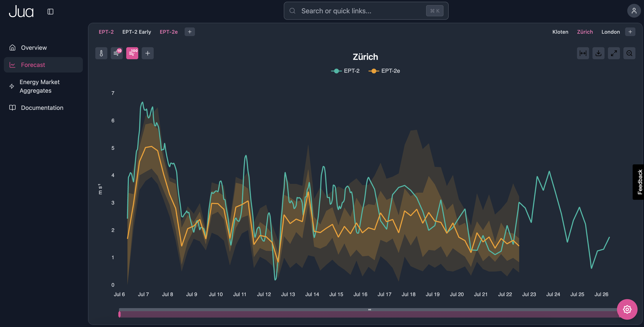Click the left handle of time range slider
This screenshot has width=644, height=327.
pos(120,314)
